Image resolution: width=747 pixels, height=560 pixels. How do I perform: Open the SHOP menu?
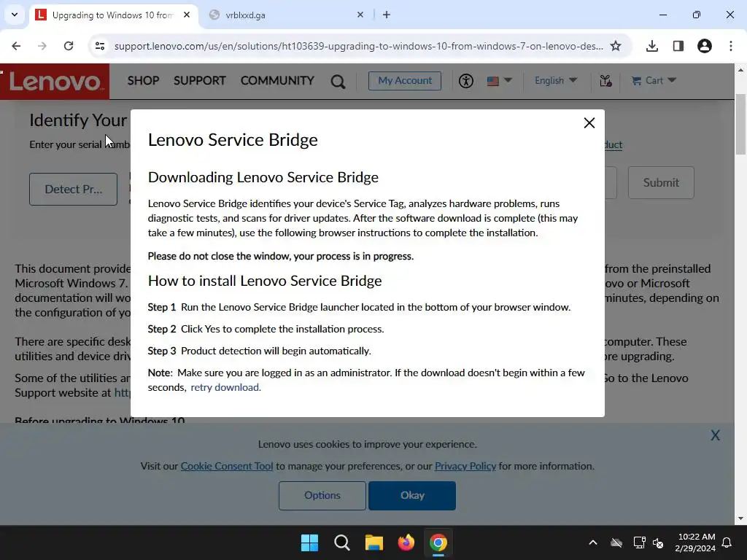click(x=143, y=80)
